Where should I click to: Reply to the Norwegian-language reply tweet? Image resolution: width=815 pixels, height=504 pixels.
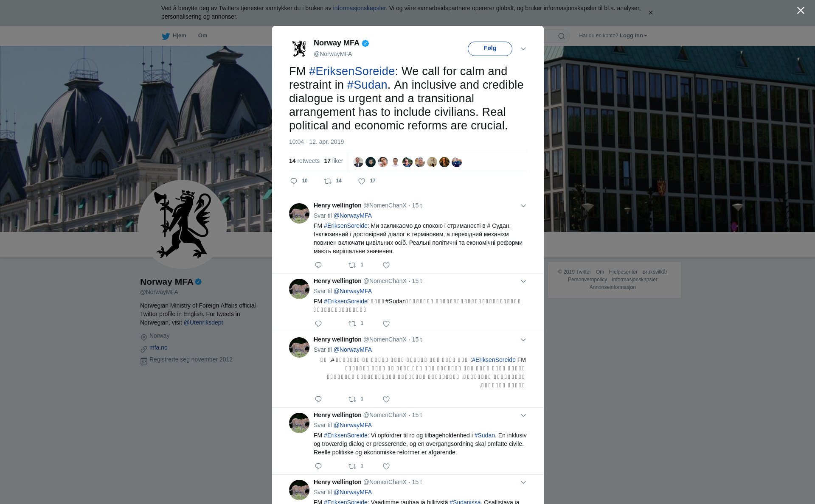click(x=318, y=466)
